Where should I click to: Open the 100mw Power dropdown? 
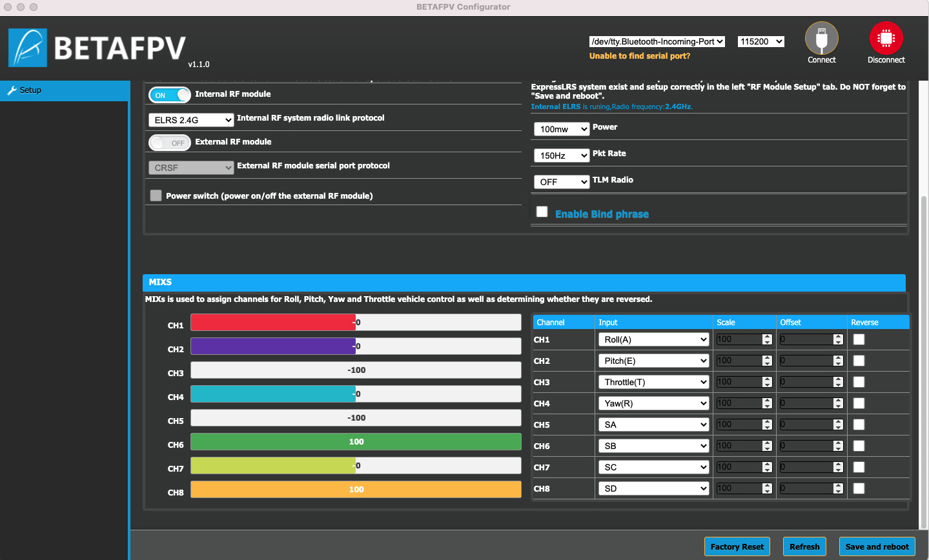pyautogui.click(x=562, y=129)
